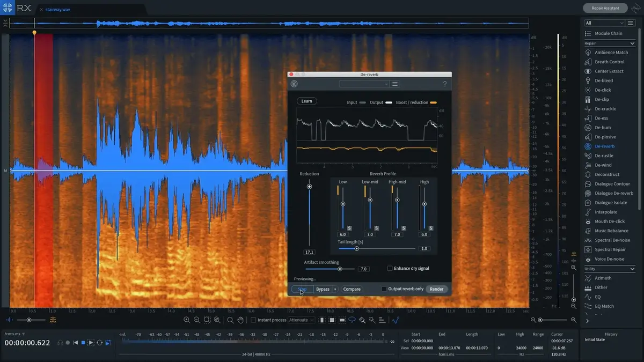Select the Brush selection tool

pos(362,320)
